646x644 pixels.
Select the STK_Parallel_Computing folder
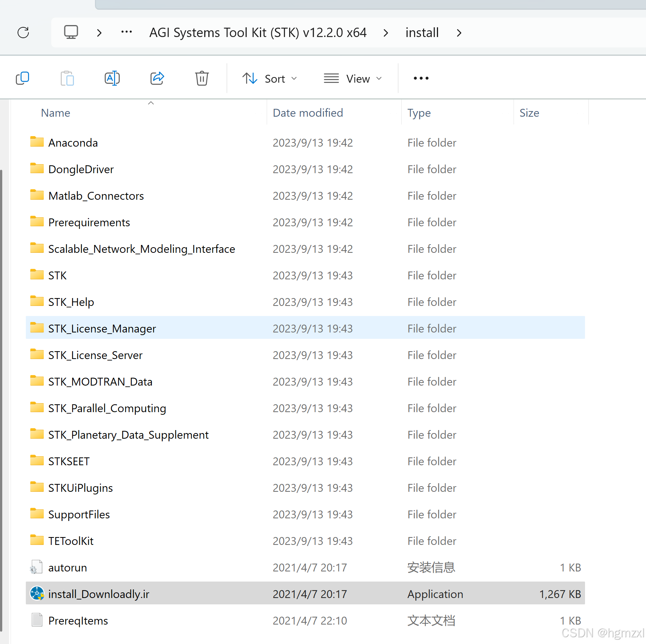(x=305, y=408)
